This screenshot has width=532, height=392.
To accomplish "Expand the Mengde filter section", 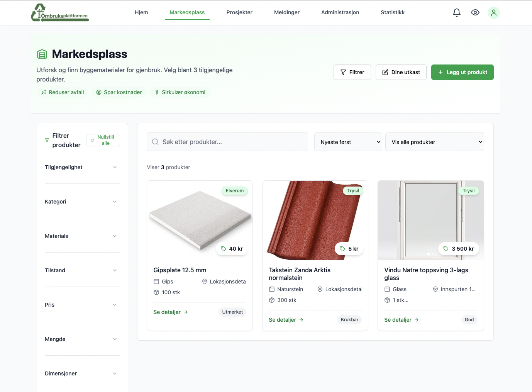I will tap(82, 339).
